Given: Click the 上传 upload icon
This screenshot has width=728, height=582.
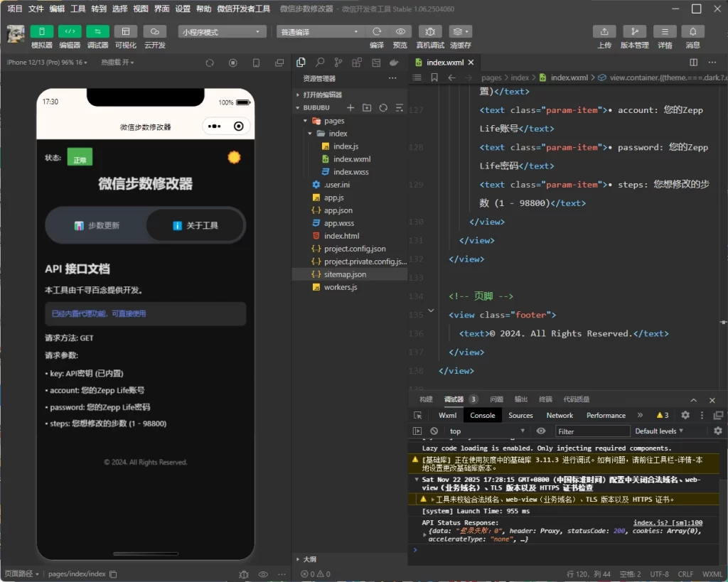Looking at the screenshot, I should point(604,32).
